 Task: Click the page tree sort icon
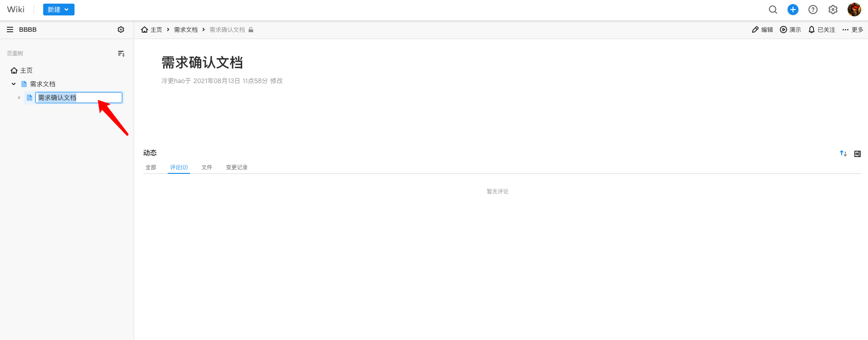coord(121,54)
